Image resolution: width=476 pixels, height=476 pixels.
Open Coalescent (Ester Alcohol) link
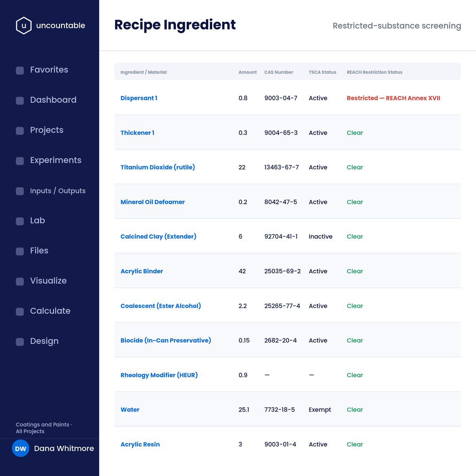tap(161, 306)
